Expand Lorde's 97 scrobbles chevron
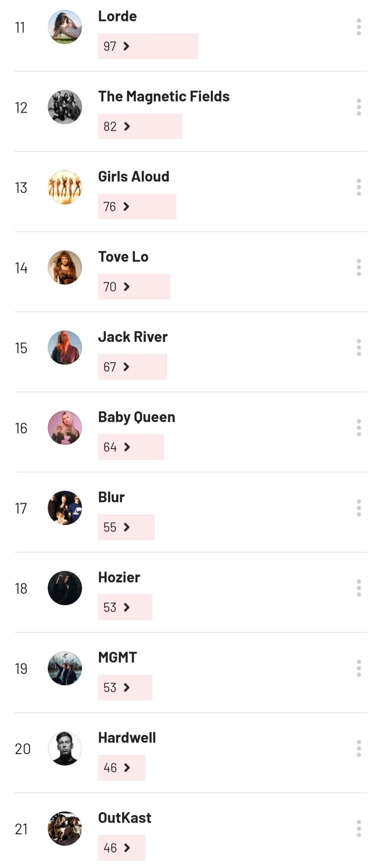The image size is (383, 868). [126, 46]
